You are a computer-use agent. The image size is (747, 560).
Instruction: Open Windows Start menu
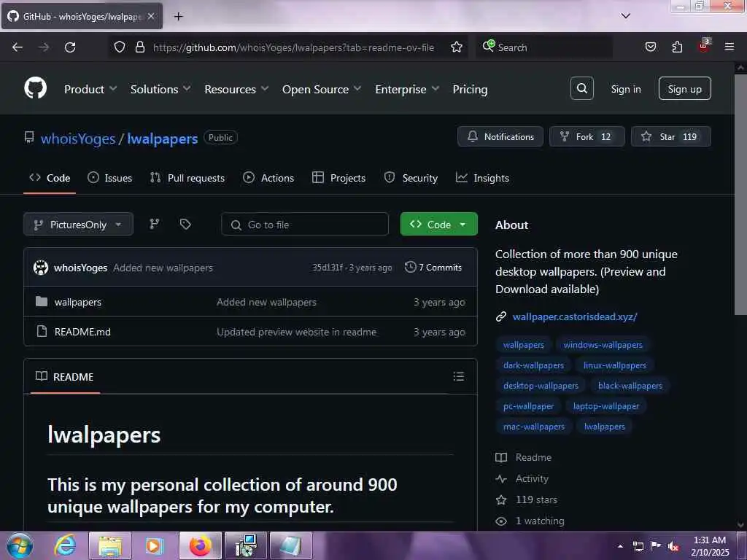[20, 545]
